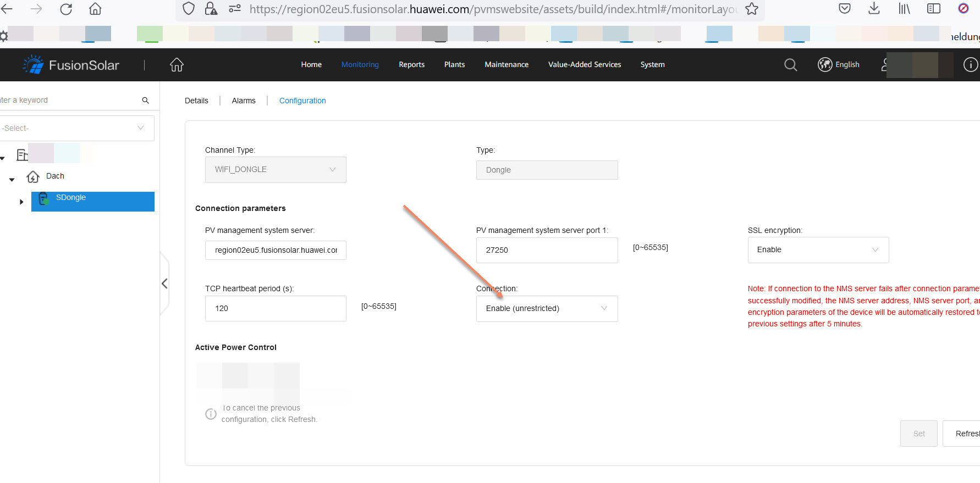Open the Home menu
980x483 pixels.
click(x=311, y=64)
